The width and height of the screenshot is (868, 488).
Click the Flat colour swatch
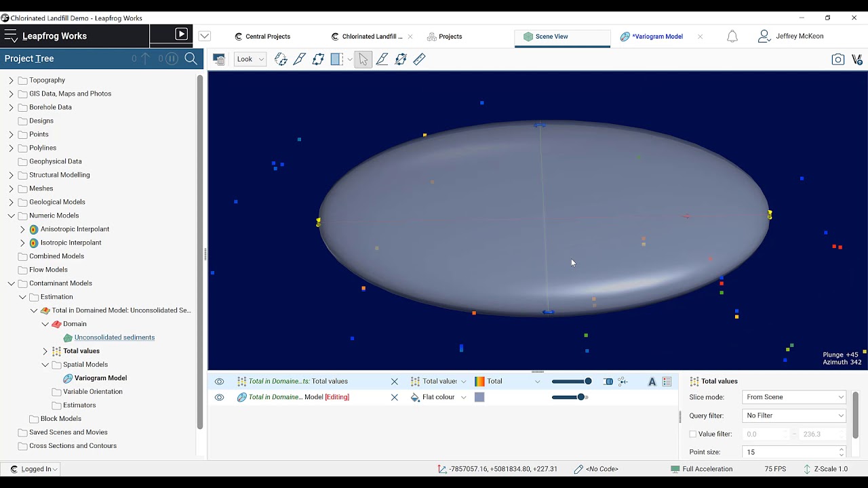coord(479,397)
